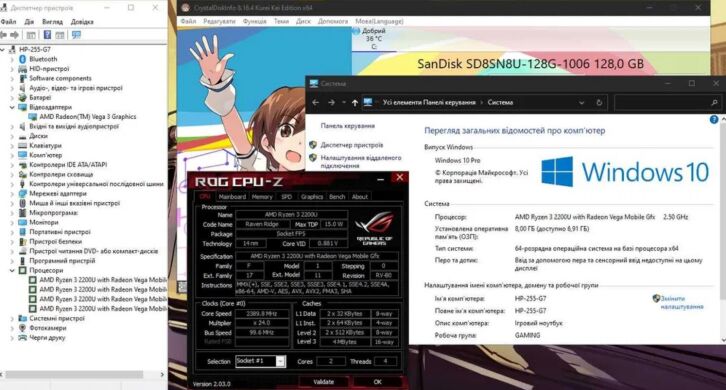
Task: Collapse the HP-255-G7 root node
Action: coord(3,49)
